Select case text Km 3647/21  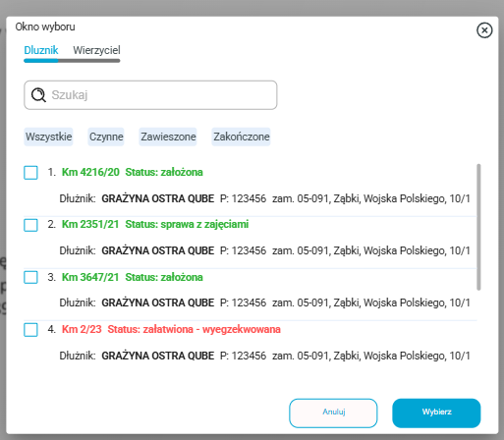pyautogui.click(x=90, y=277)
